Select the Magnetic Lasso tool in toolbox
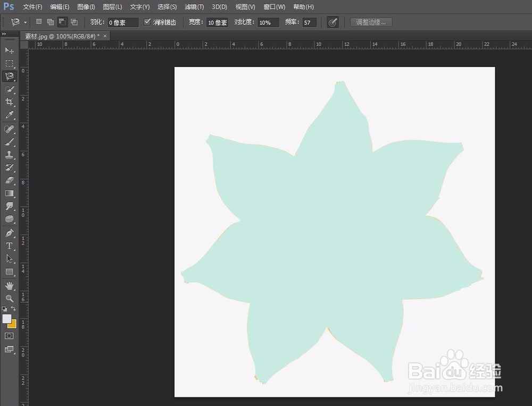The height and width of the screenshot is (406, 532). [x=9, y=76]
